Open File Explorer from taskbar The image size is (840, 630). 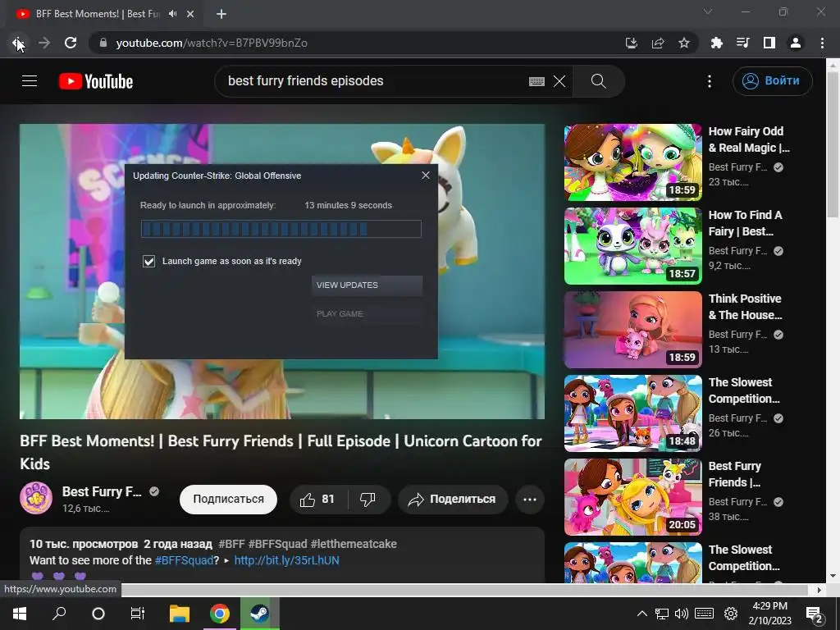click(x=180, y=614)
